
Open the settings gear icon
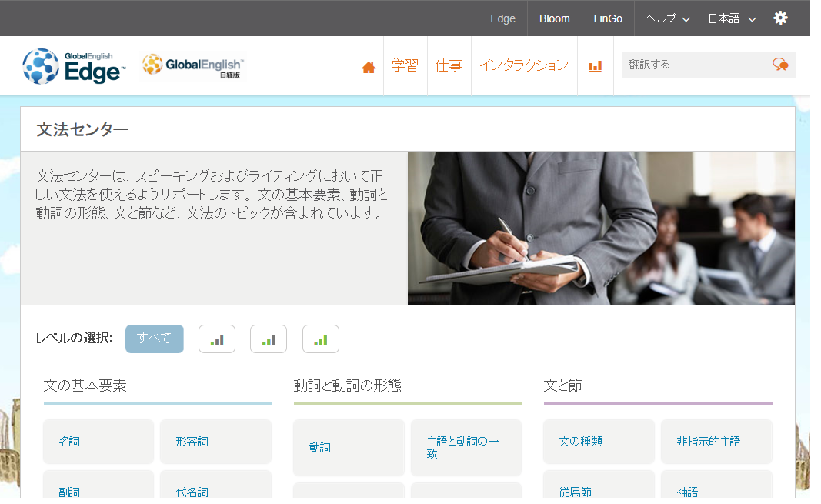[780, 18]
